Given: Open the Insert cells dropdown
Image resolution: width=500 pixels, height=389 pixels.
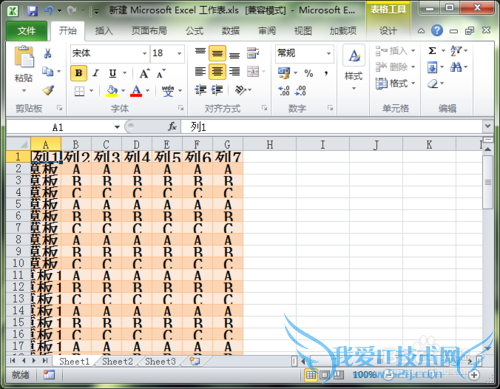Looking at the screenshot, I should click(x=413, y=51).
